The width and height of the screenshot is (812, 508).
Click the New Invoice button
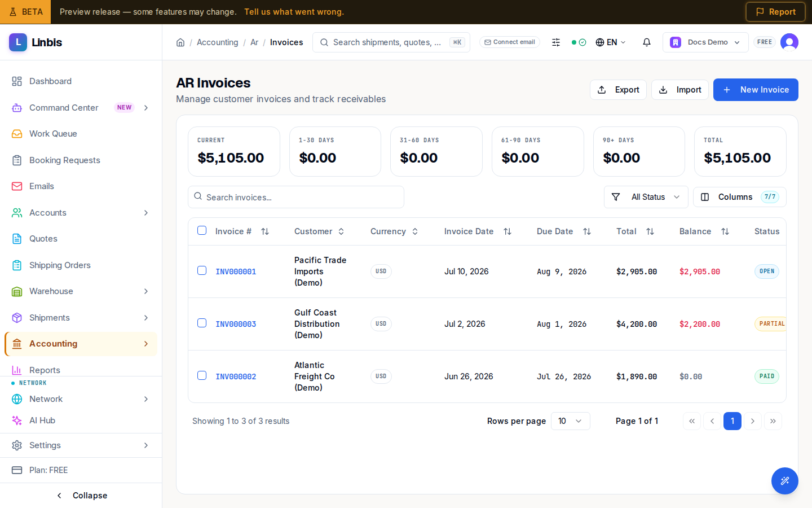[756, 90]
